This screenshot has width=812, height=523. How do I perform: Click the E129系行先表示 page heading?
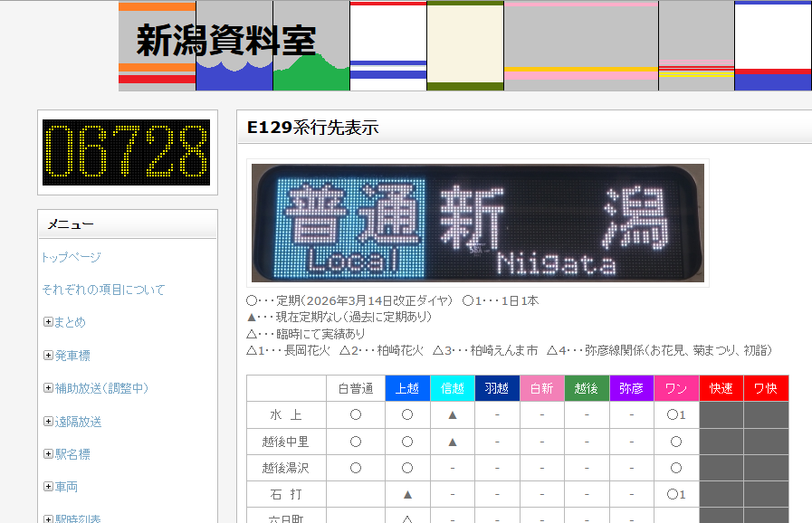click(x=313, y=128)
